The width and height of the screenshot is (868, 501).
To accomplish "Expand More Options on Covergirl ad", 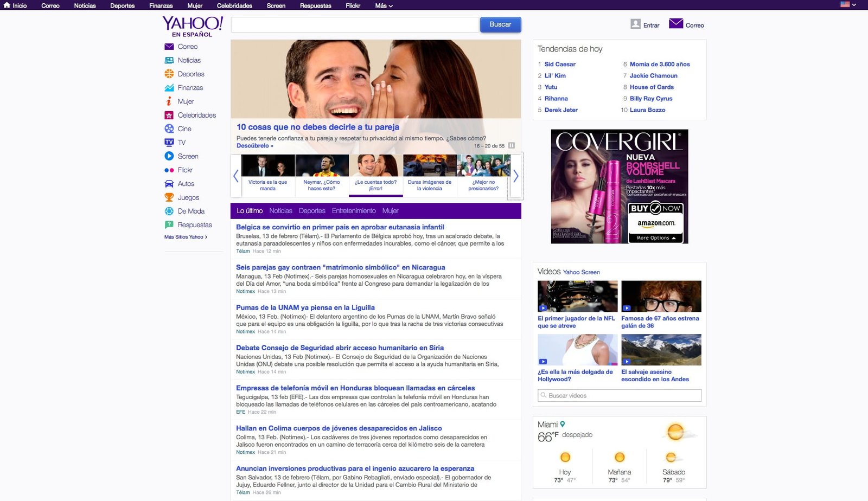I will pos(656,238).
